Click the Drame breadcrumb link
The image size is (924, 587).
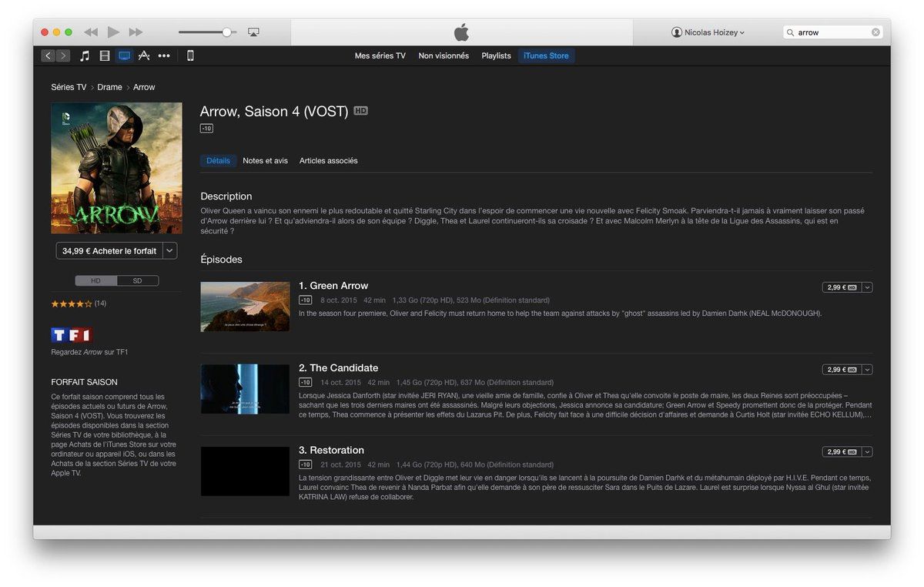point(109,87)
